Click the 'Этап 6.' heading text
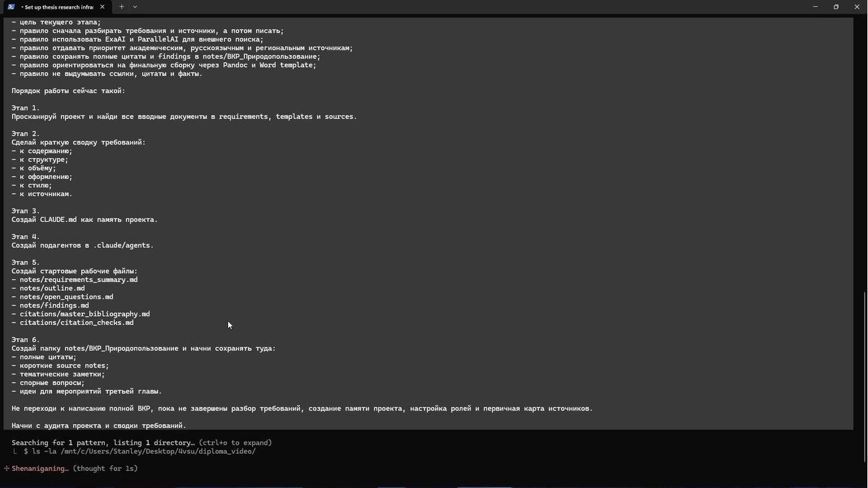This screenshot has width=868, height=488. 25,340
